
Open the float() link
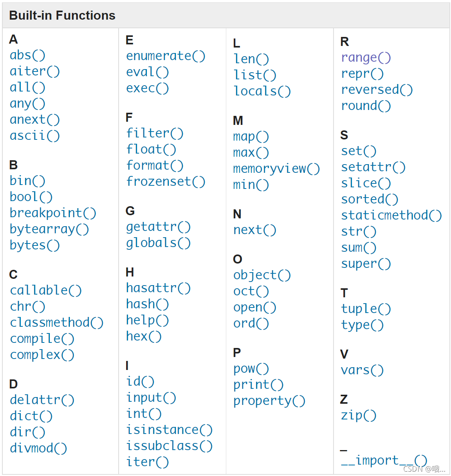151,150
